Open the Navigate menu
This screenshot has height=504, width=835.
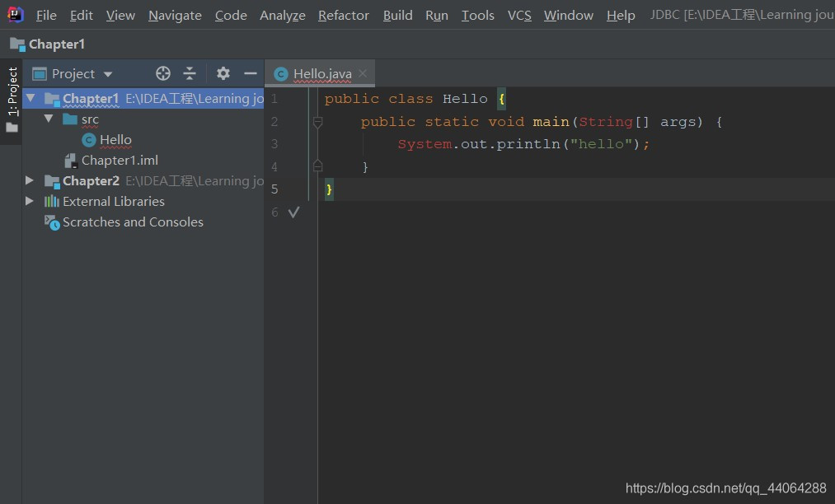pos(175,16)
